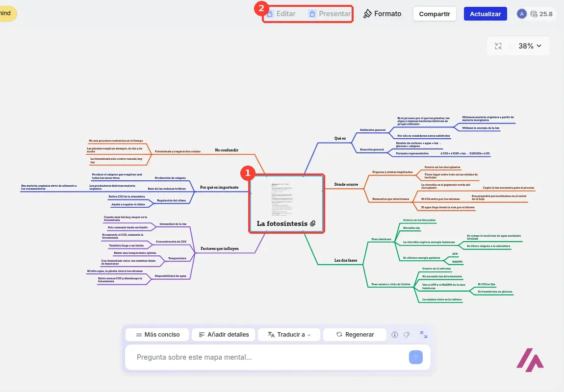The height and width of the screenshot is (392, 564).
Task: Select the 'Fotosíntesis y respiración celular' node
Action: point(178,151)
